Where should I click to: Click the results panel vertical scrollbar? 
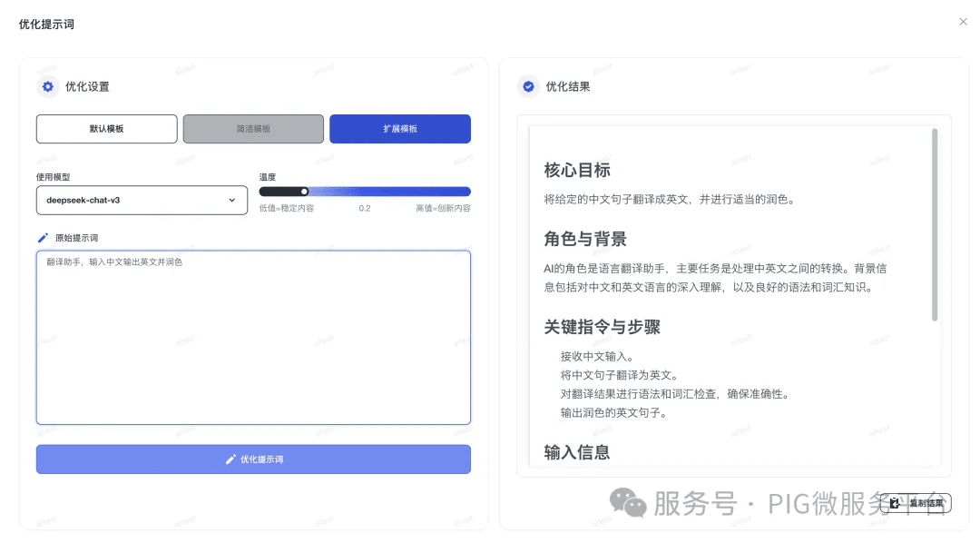coord(935,224)
